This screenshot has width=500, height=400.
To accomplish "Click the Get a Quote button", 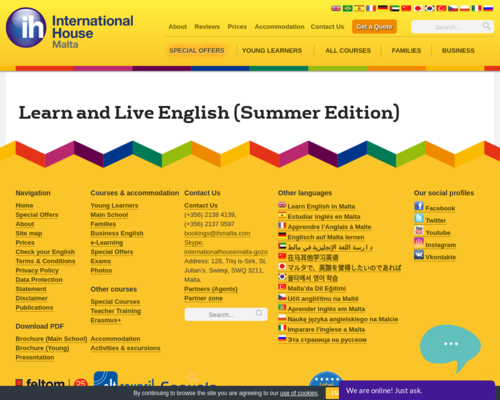I will click(374, 27).
